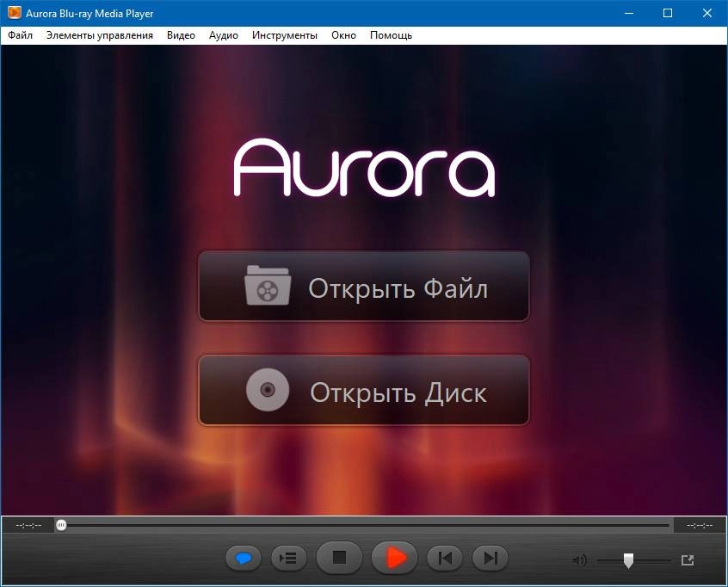Toggle fullscreen mode icon

[688, 560]
